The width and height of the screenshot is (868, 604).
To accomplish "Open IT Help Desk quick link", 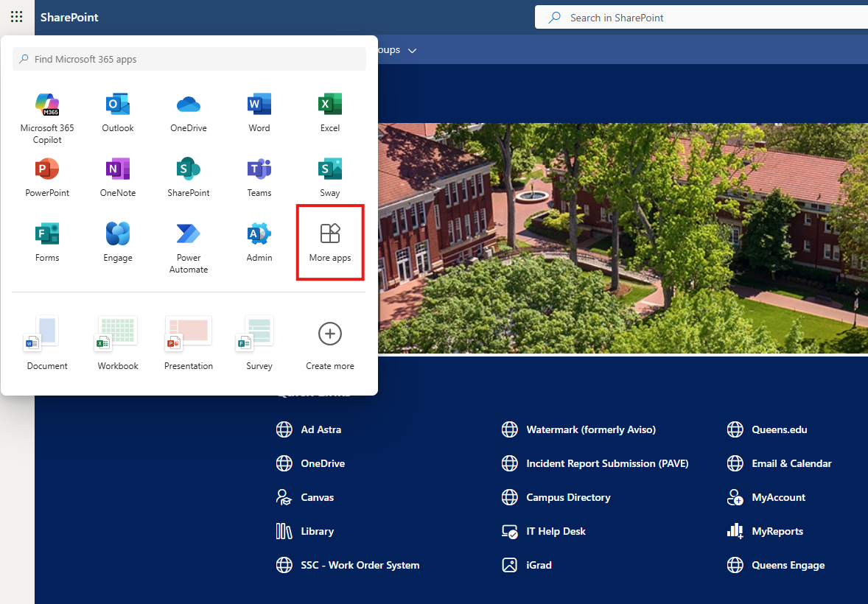I will coord(556,531).
